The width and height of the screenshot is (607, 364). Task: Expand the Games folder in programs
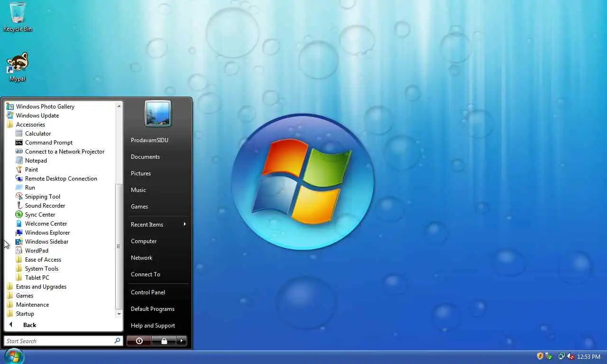tap(20, 296)
